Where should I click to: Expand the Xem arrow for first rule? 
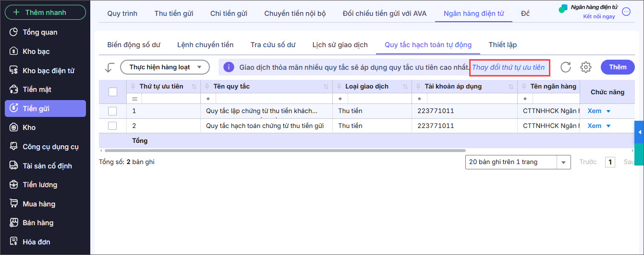tap(608, 111)
